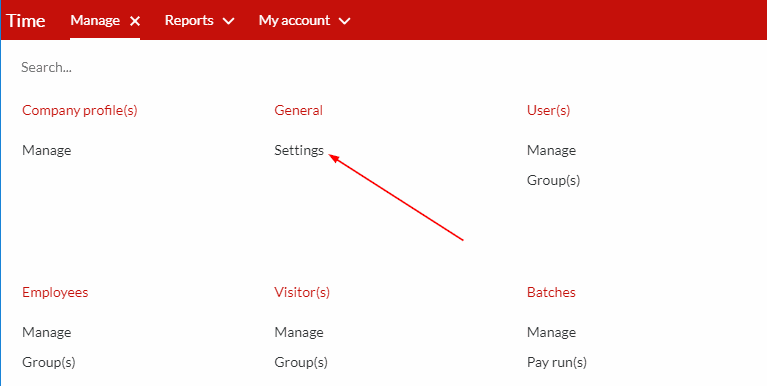767x386 pixels.
Task: Click the User(s) section heading
Action: 548,111
